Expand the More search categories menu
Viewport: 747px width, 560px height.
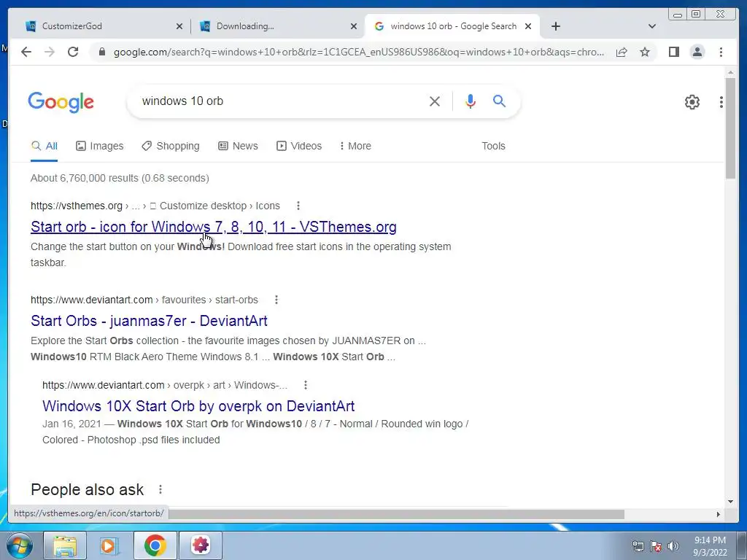pos(355,146)
